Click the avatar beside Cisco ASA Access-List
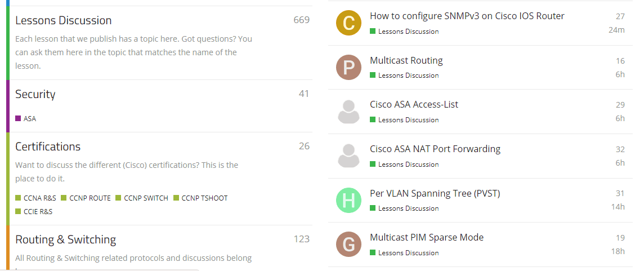The width and height of the screenshot is (644, 271). tap(348, 112)
